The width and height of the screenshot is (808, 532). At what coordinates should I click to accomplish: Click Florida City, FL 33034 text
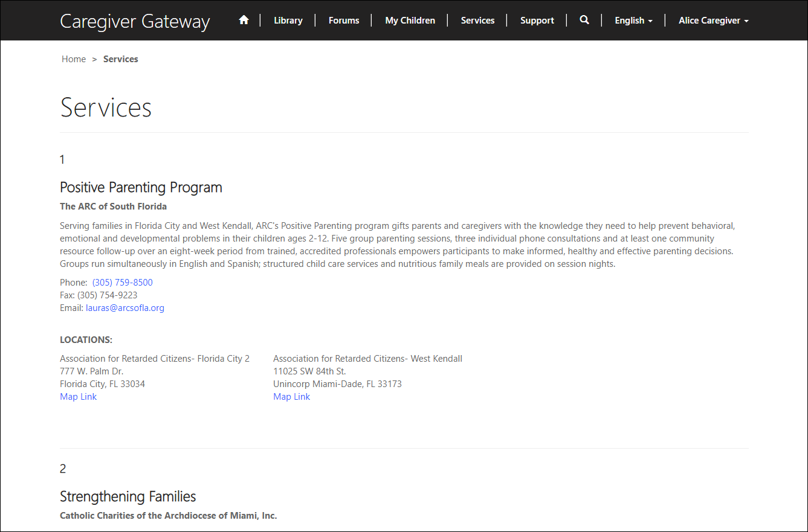click(102, 384)
